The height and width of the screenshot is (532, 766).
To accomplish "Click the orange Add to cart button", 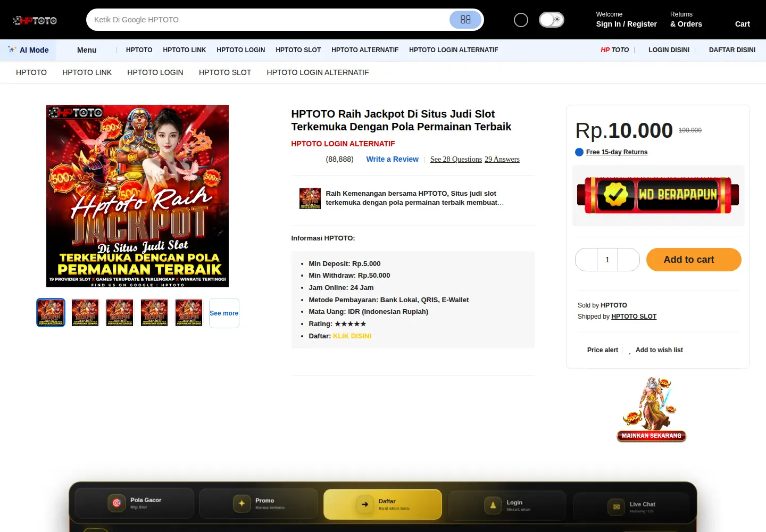I will pos(694,260).
